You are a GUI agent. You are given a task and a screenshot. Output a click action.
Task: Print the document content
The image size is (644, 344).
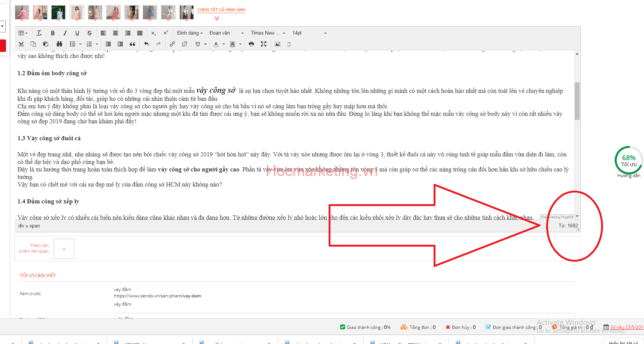coord(251,44)
